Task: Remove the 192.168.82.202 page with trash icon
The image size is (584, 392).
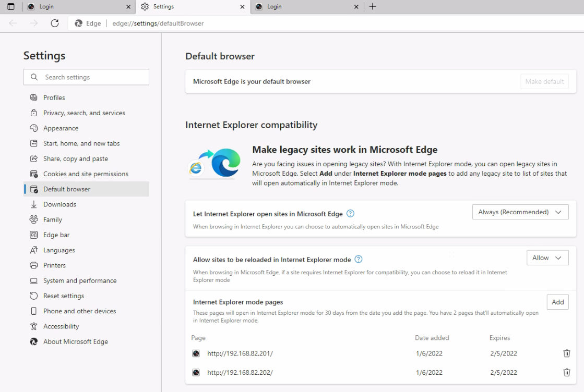Action: tap(567, 372)
